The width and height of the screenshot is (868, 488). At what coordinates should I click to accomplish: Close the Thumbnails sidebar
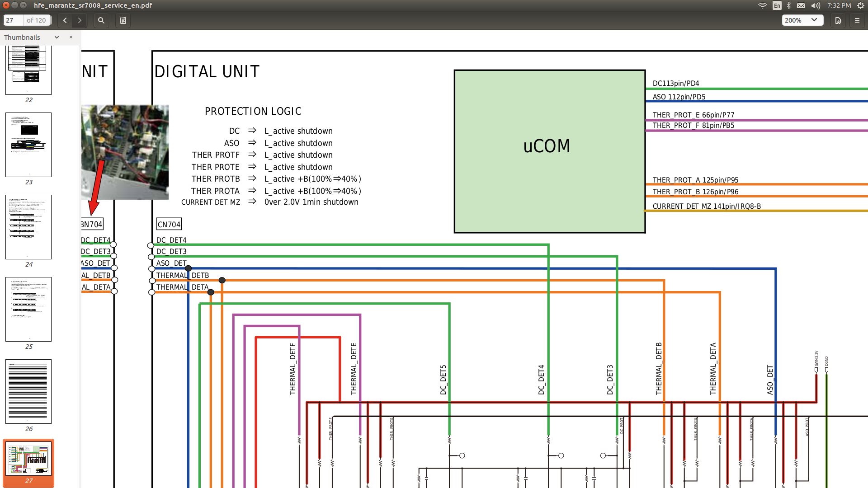(x=71, y=37)
